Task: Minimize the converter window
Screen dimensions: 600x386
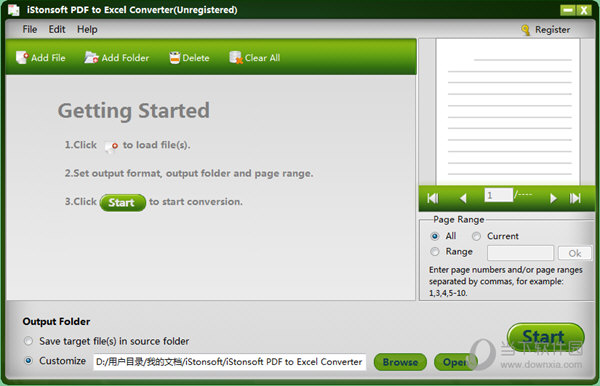Action: click(568, 10)
